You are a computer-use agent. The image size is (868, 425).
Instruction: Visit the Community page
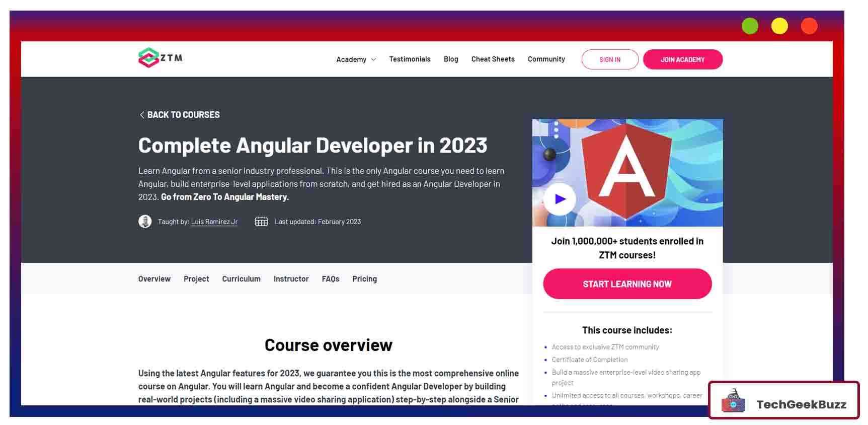(x=546, y=59)
